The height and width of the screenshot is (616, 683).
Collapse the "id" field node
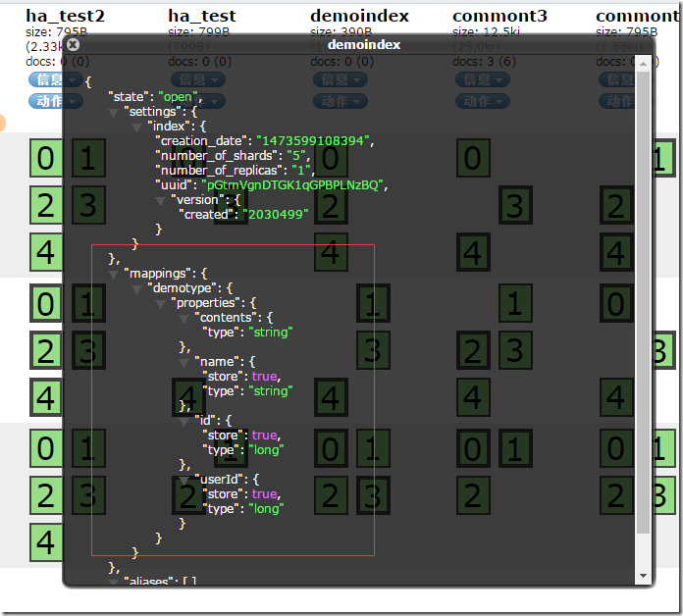184,422
